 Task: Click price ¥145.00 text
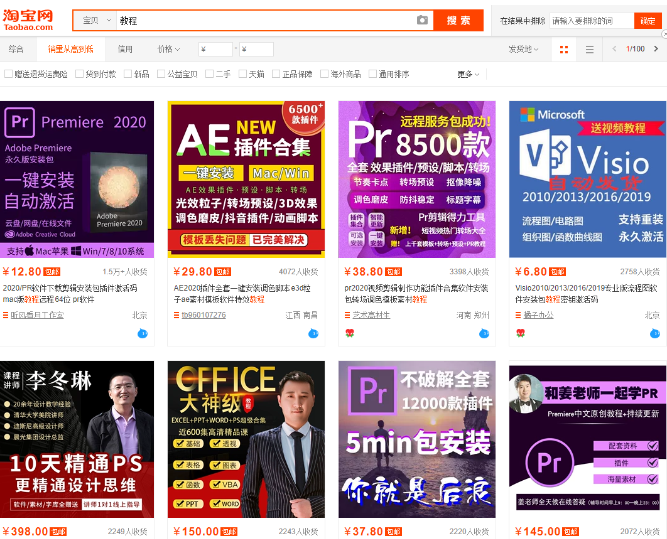tap(538, 531)
